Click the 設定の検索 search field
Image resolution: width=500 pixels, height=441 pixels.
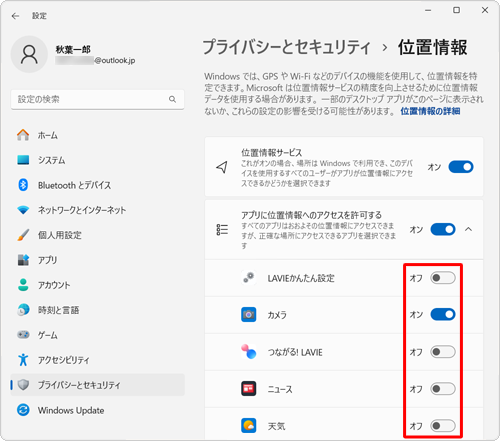[x=97, y=99]
